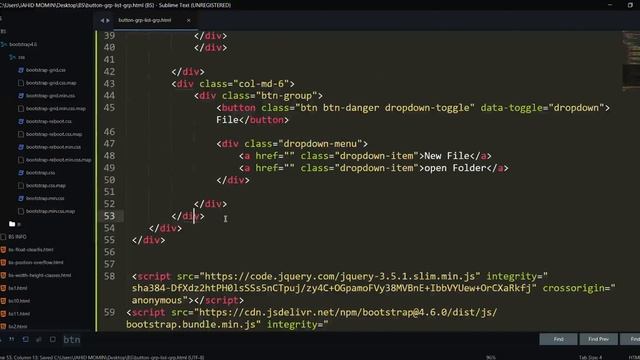
Task: Open bs11.html HTML icon in sidebar
Action: pyautogui.click(x=3, y=313)
